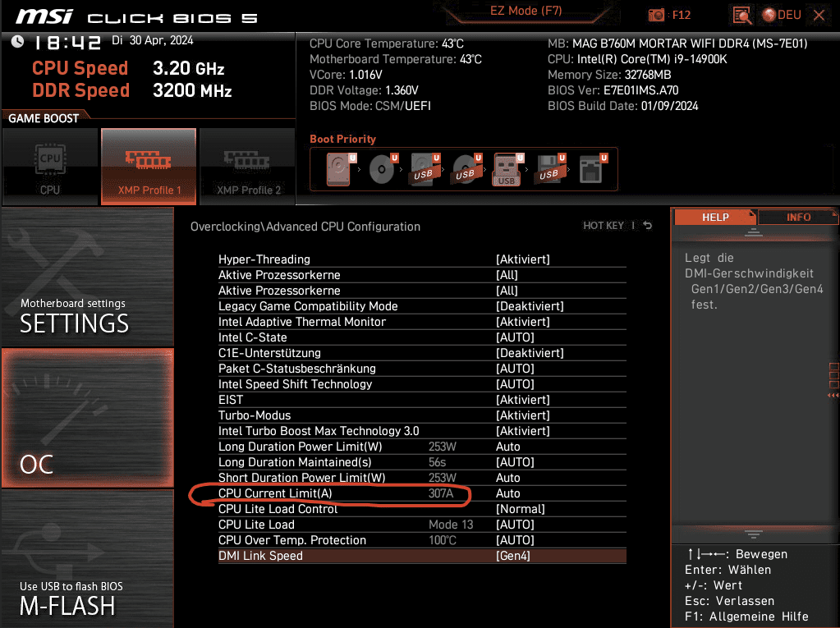Take a screenshot with the F12 camera icon
The width and height of the screenshot is (840, 628).
(656, 15)
